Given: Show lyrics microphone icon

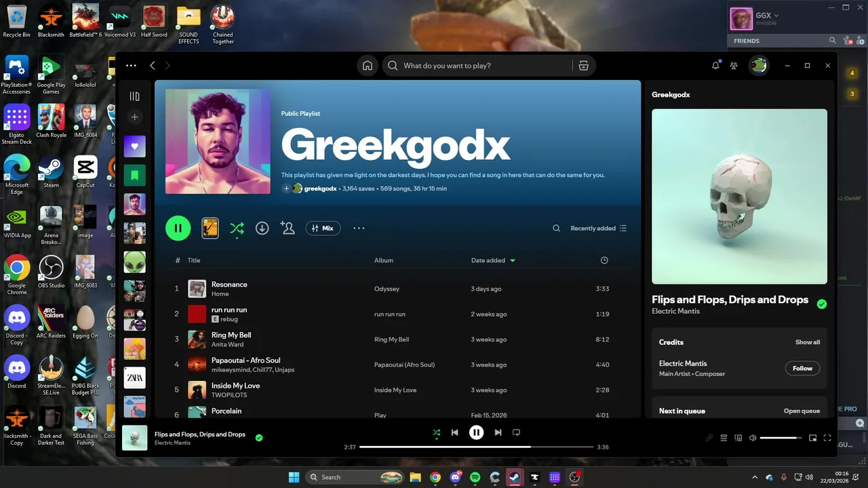Looking at the screenshot, I should tap(709, 438).
